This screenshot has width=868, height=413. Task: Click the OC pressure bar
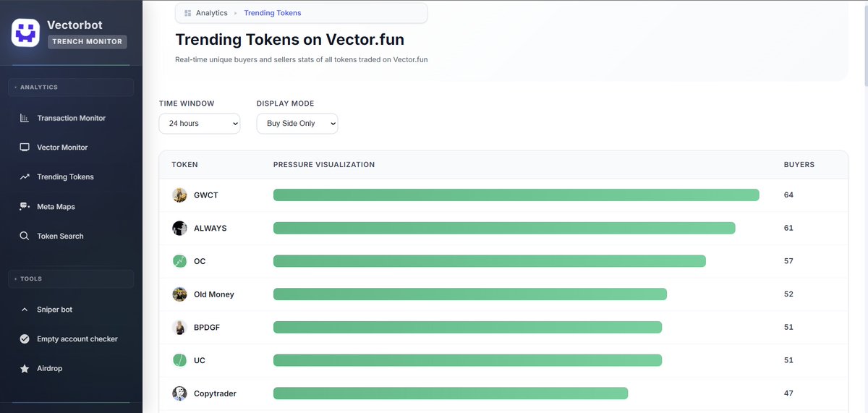pyautogui.click(x=489, y=261)
